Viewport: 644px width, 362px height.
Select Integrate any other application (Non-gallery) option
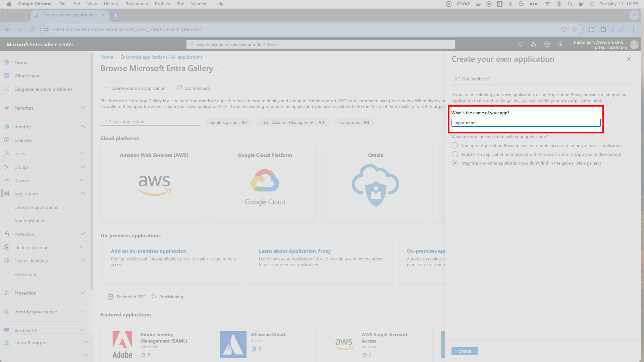(x=455, y=163)
